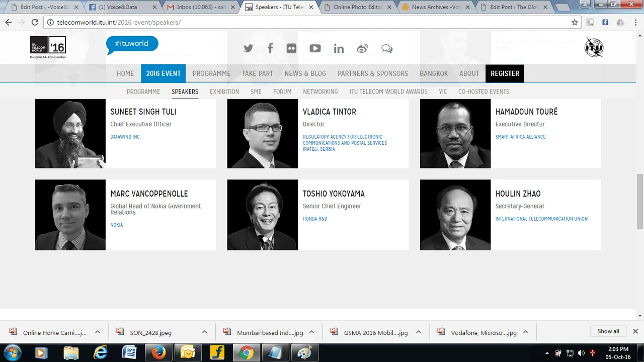The height and width of the screenshot is (362, 644).
Task: Open the PARTNERS & SPONSORS menu item
Action: [x=373, y=73]
